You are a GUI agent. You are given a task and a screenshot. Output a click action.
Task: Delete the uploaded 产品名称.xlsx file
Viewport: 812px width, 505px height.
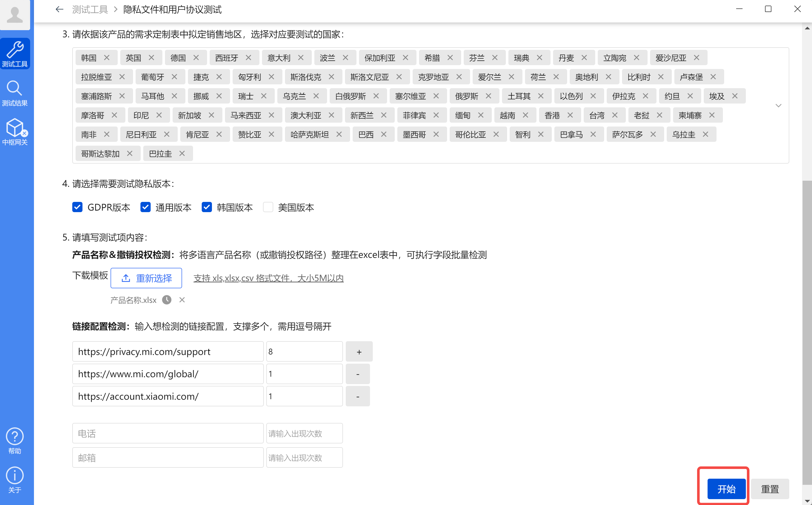182,300
